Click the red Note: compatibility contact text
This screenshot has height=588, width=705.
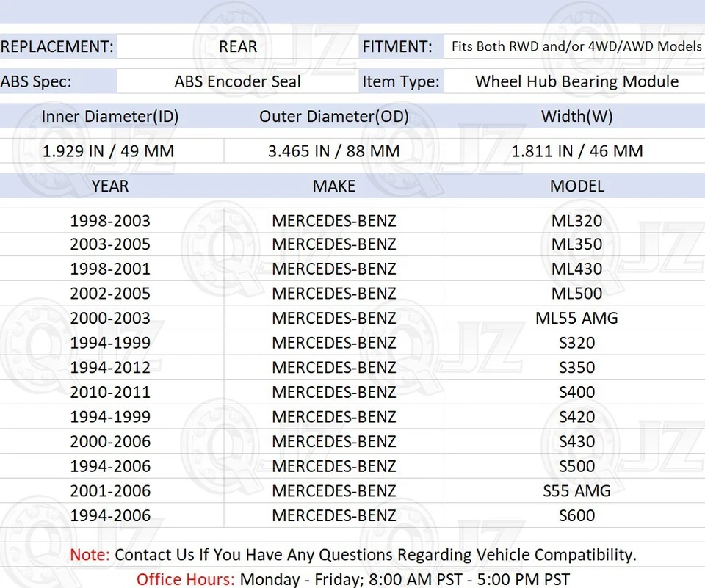coord(352,555)
